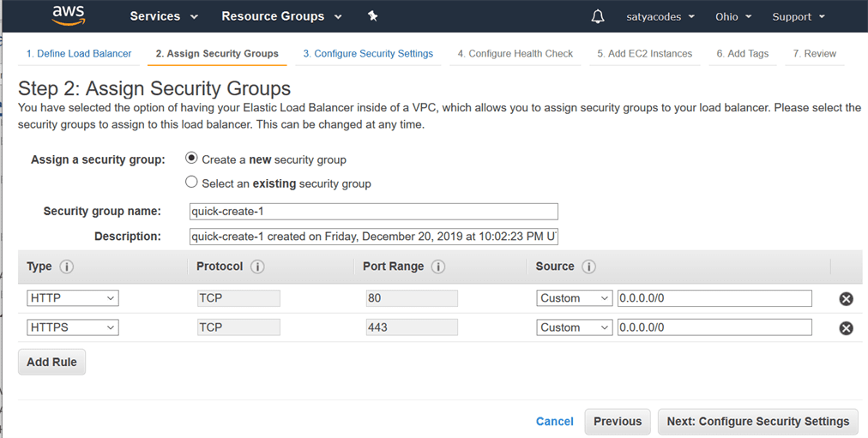
Task: Click info icon next to Protocol header
Action: pos(256,267)
